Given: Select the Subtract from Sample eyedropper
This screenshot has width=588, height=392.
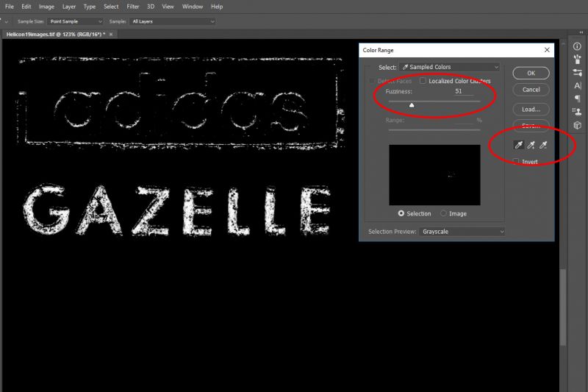Looking at the screenshot, I should pos(543,145).
